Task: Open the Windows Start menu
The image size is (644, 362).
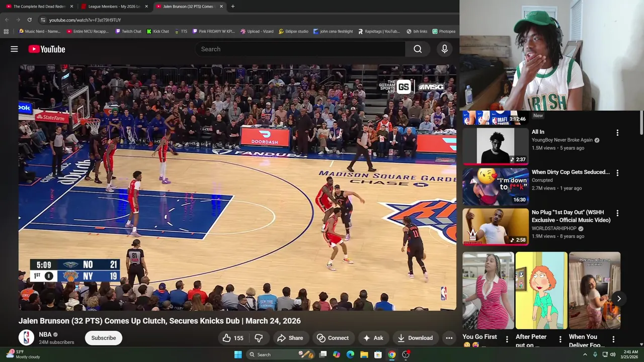Action: (238, 354)
